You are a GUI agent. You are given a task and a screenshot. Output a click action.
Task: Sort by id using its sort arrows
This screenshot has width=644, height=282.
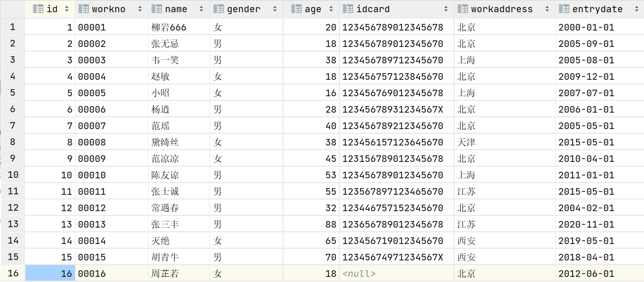(67, 9)
